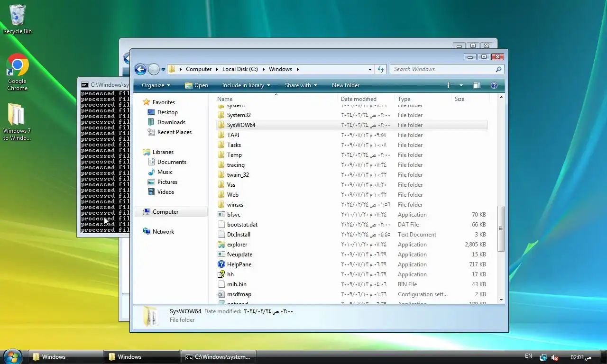Image resolution: width=607 pixels, height=364 pixels.
Task: Expand the arrow after Computer in breadcrumb
Action: coord(216,69)
